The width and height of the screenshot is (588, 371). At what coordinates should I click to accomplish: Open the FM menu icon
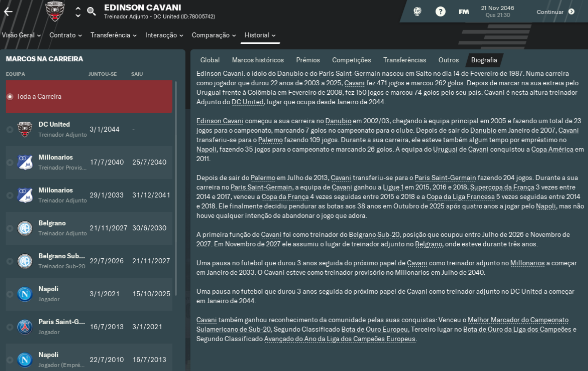coord(464,11)
